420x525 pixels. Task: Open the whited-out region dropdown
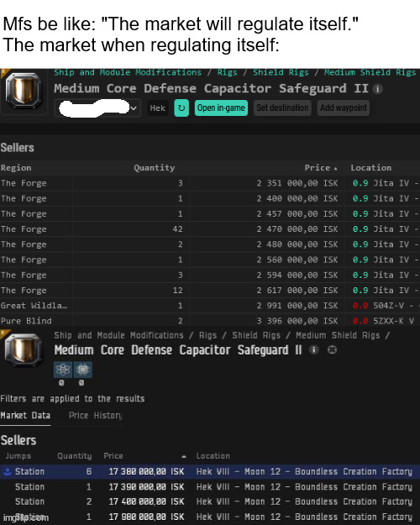97,108
